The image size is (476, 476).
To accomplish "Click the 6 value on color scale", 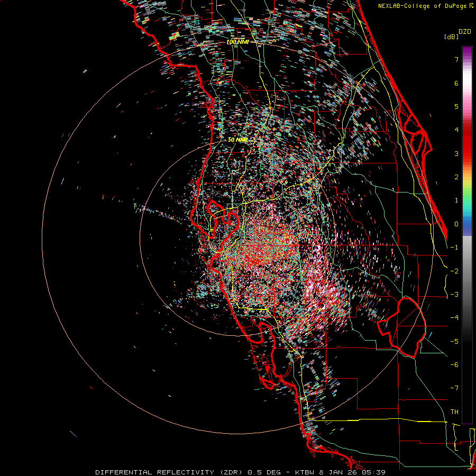I will pyautogui.click(x=456, y=83).
